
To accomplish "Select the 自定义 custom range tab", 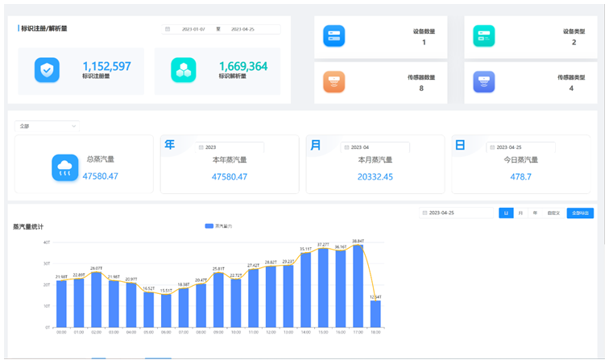I will 553,213.
